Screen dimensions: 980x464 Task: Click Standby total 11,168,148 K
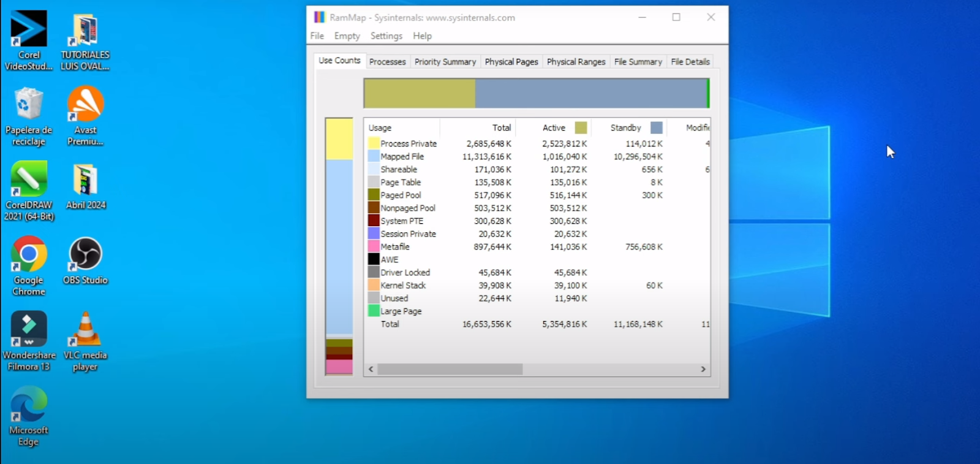point(638,324)
